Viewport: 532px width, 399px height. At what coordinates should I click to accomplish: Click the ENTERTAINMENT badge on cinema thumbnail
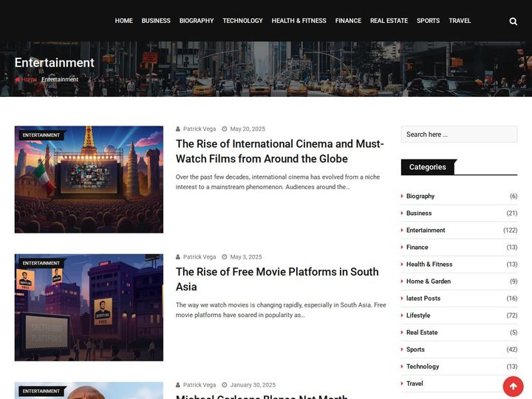click(x=41, y=135)
